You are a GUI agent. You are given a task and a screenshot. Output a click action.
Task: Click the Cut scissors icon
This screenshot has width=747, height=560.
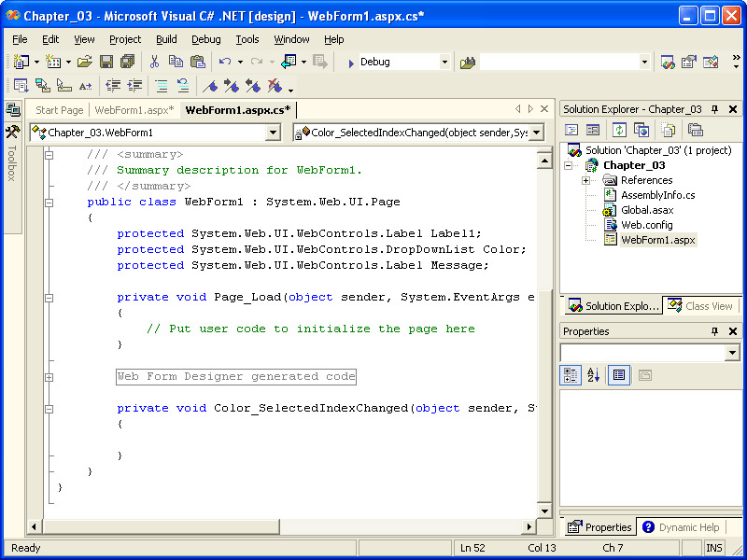154,62
